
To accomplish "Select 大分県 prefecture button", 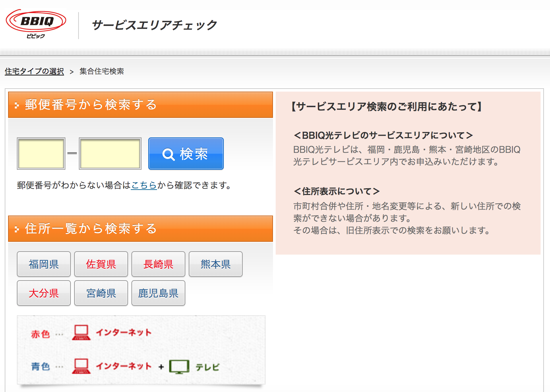I will [x=44, y=293].
